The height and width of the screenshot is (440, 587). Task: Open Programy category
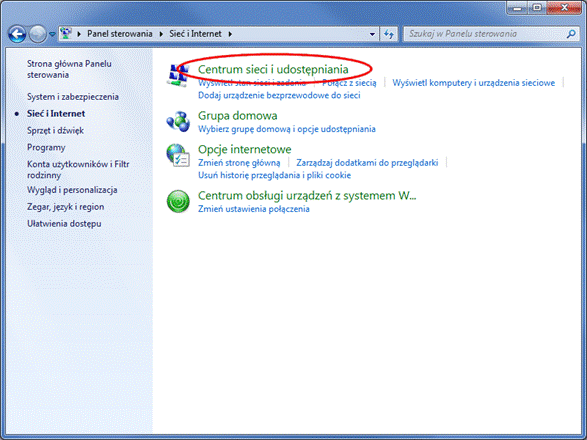(46, 147)
